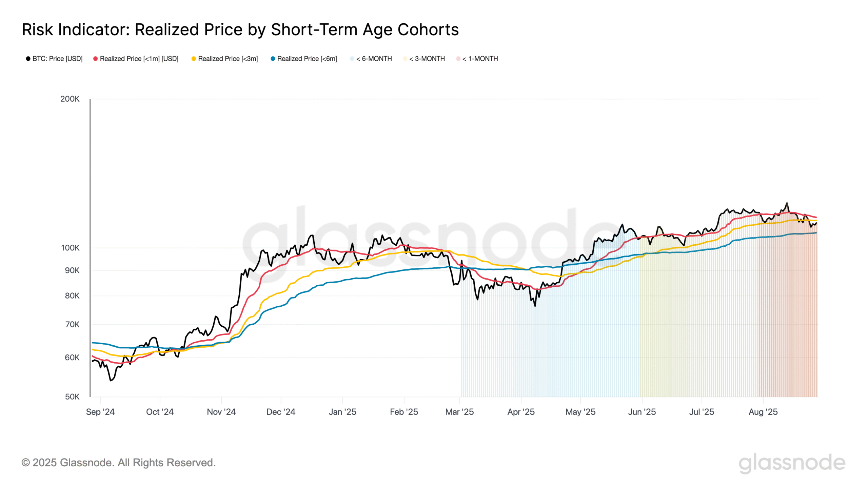Click the black BTC price legend dot
The height and width of the screenshot is (488, 868).
click(28, 59)
